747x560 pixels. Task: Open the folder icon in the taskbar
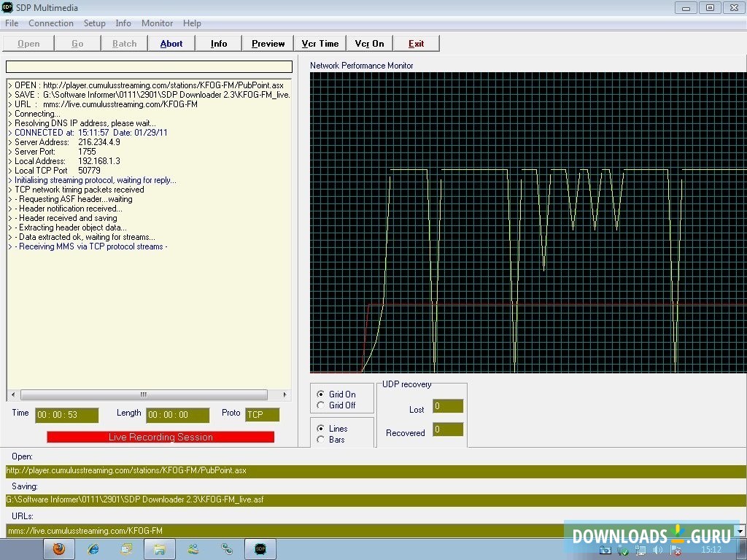[x=160, y=548]
